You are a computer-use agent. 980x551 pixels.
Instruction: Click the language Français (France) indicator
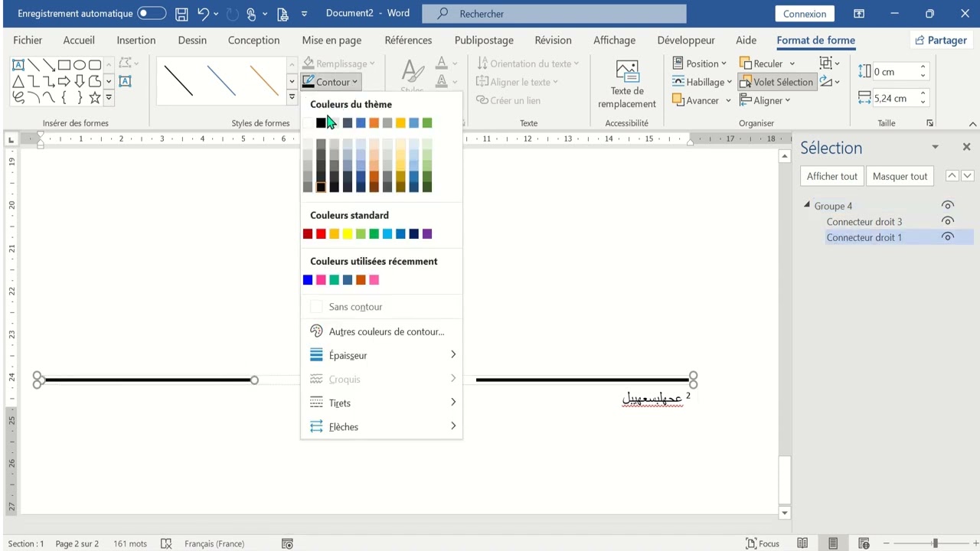coord(214,543)
